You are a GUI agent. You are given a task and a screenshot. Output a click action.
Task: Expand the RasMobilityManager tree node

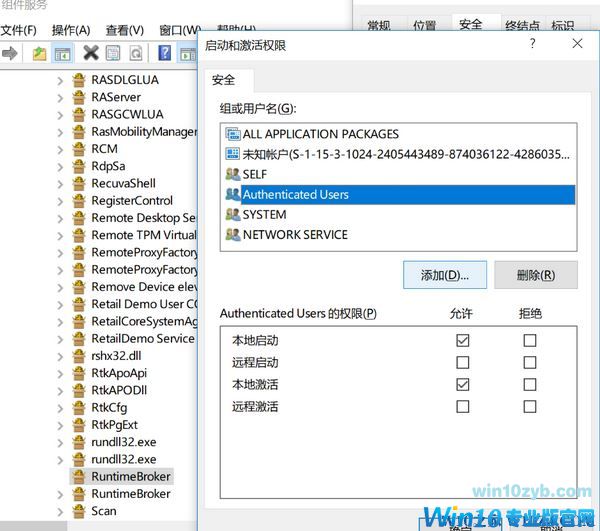[x=60, y=132]
